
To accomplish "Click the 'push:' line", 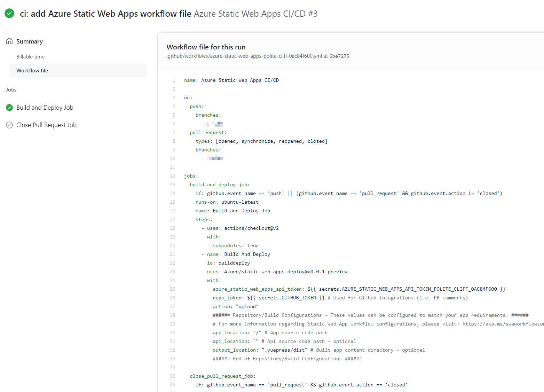I will [197, 106].
